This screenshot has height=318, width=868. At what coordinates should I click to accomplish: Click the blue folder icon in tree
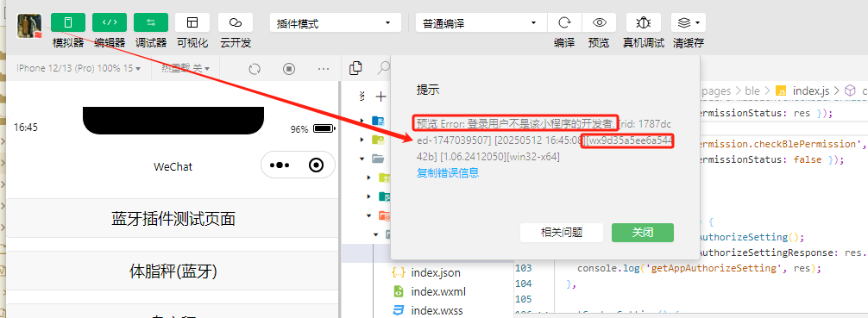coord(378,121)
